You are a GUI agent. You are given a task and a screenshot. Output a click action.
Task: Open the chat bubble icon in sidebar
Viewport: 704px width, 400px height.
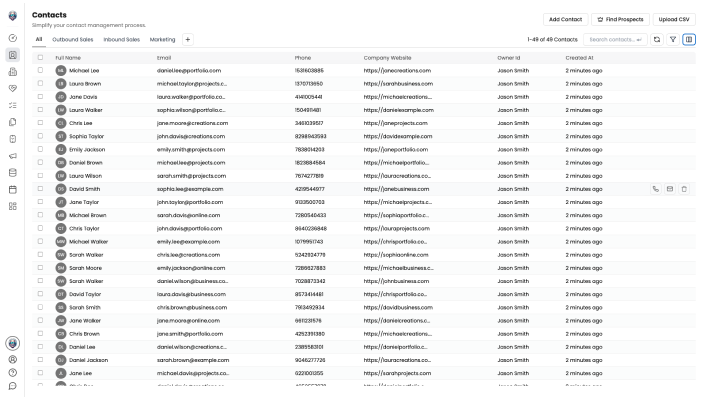[13, 385]
